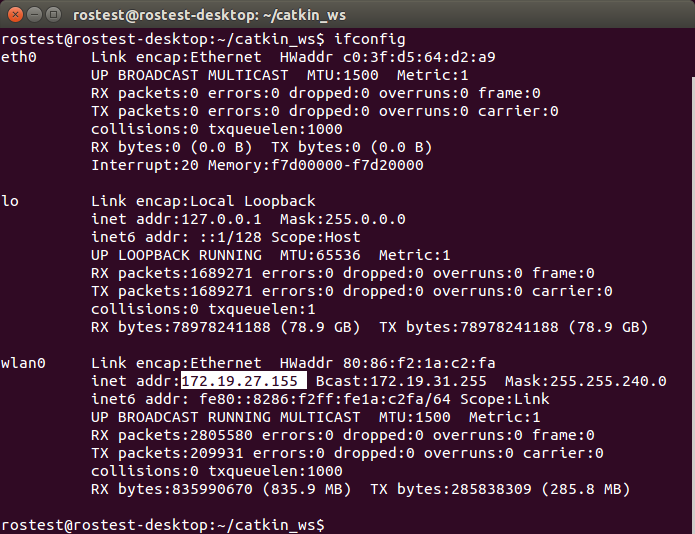695x534 pixels.
Task: Click the broadcast address 172.19.31.255
Action: coord(414,381)
